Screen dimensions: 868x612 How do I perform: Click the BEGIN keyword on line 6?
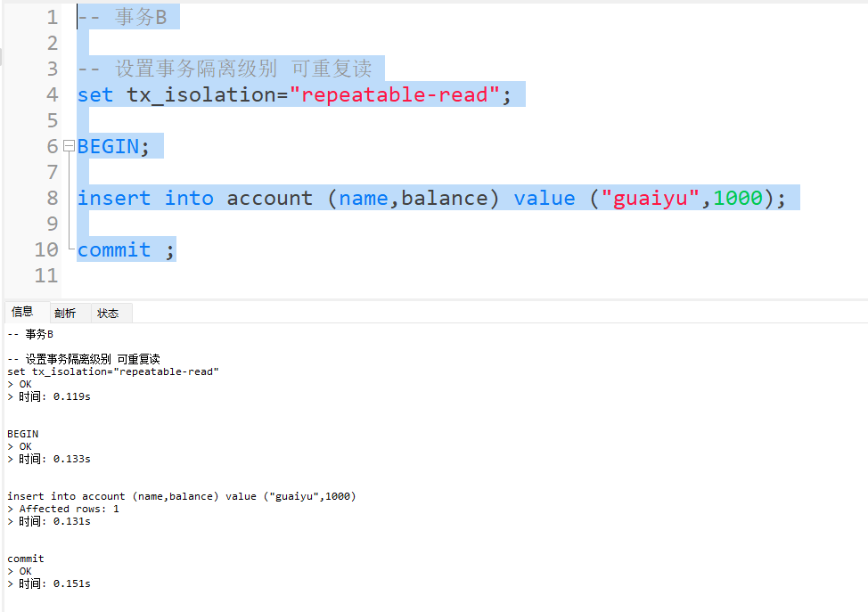pyautogui.click(x=109, y=146)
